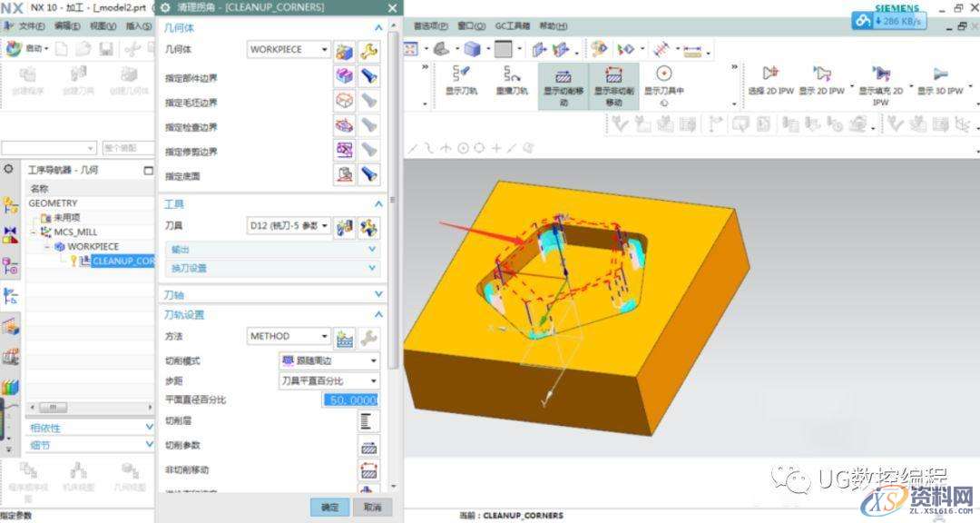The image size is (980, 523).
Task: Click the 确定 button to confirm
Action: 328,508
